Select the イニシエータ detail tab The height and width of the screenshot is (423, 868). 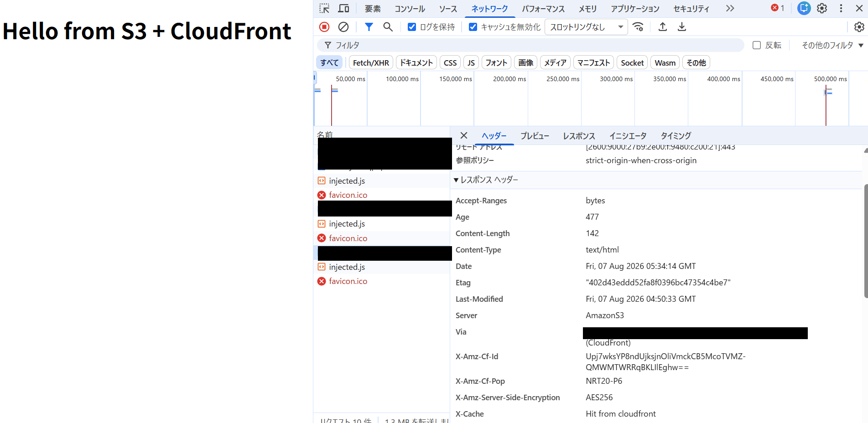(628, 136)
